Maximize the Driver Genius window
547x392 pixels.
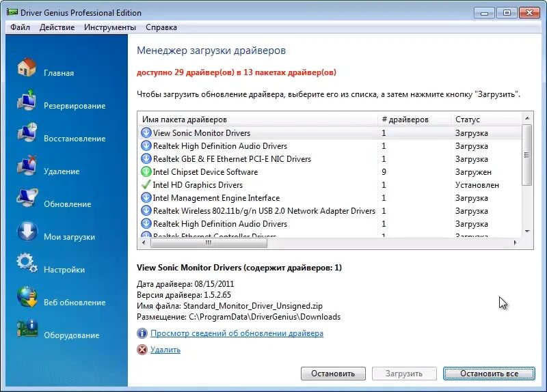click(507, 13)
